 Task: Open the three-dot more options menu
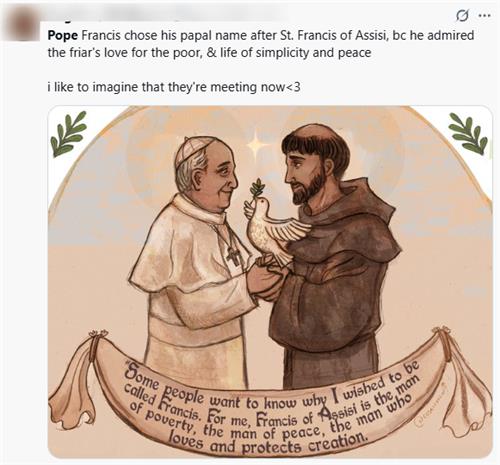tap(484, 15)
